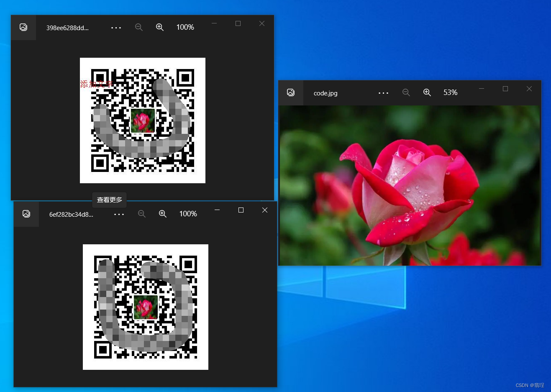Select the 398ee6288dd... file title

tap(67, 28)
